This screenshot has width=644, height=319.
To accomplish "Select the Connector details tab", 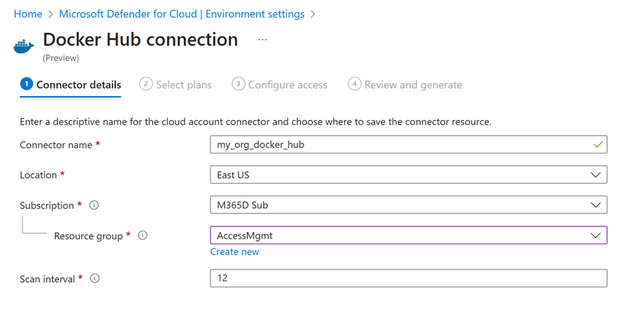I will pos(78,85).
